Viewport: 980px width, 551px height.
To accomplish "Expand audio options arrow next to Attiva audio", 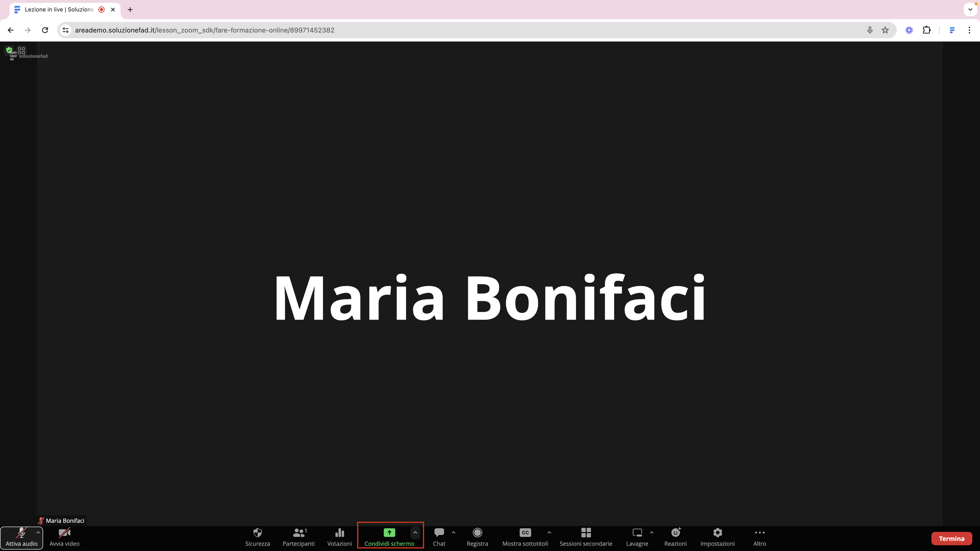I will pyautogui.click(x=38, y=532).
